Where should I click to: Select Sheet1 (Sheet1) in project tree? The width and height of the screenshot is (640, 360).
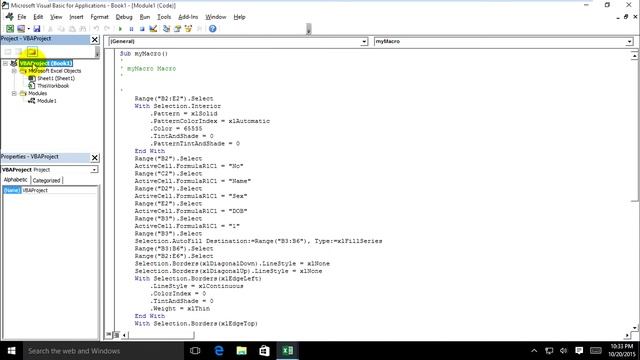pos(56,78)
